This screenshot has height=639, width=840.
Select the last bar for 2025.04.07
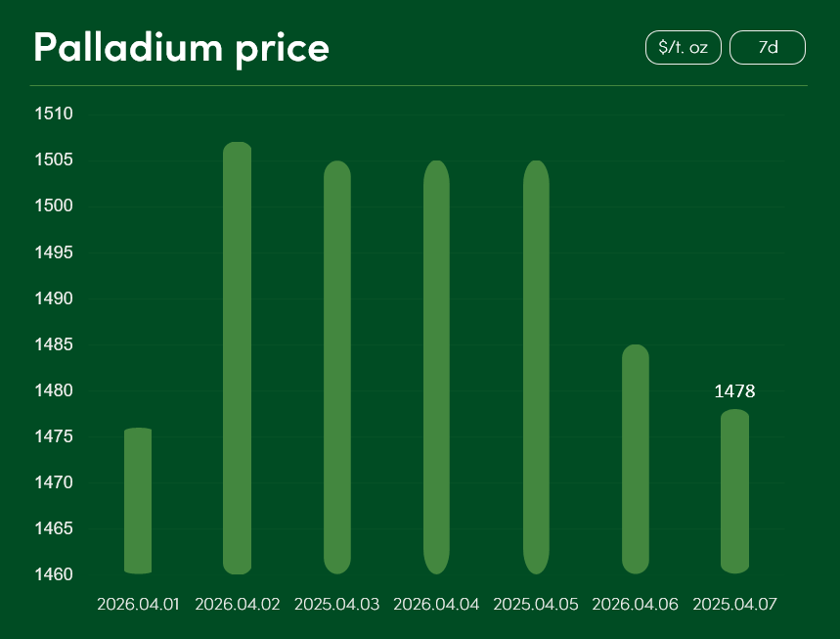[734, 491]
